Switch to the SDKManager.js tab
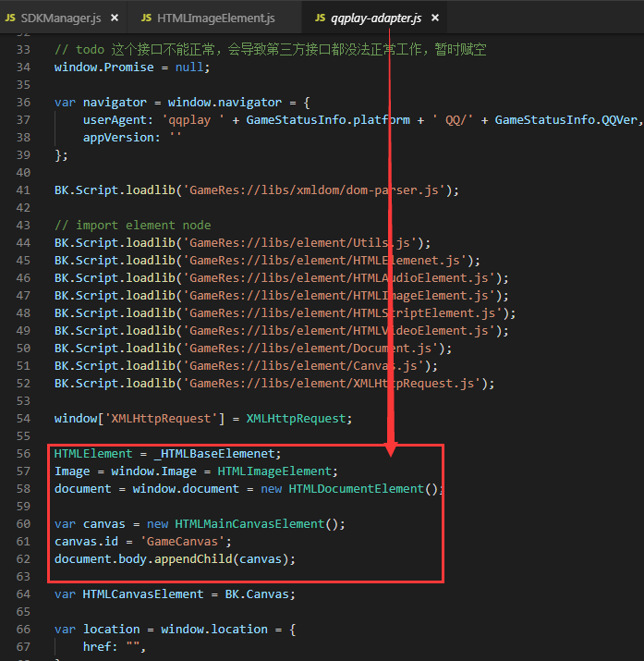This screenshot has width=644, height=661. point(62,18)
